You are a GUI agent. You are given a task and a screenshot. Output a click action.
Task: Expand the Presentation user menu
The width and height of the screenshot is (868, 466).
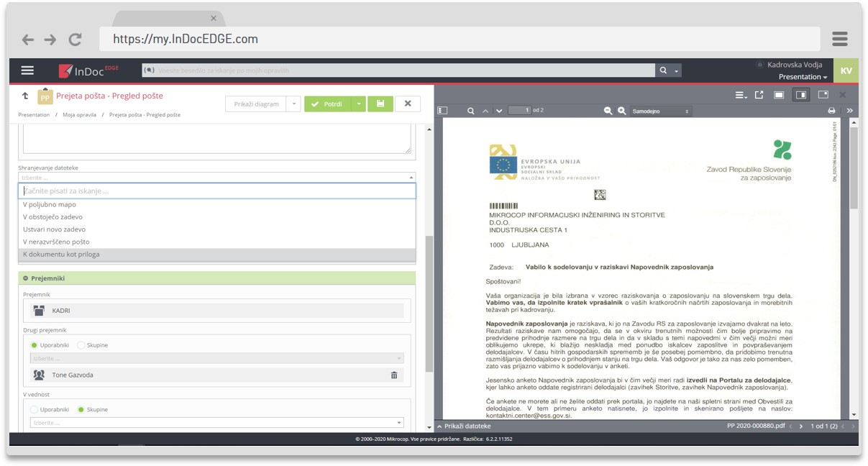point(803,77)
